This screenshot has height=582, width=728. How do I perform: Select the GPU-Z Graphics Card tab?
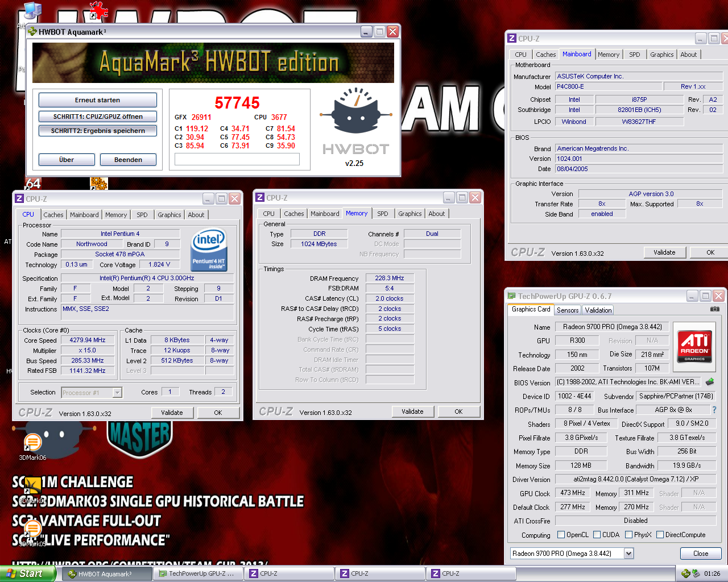531,309
